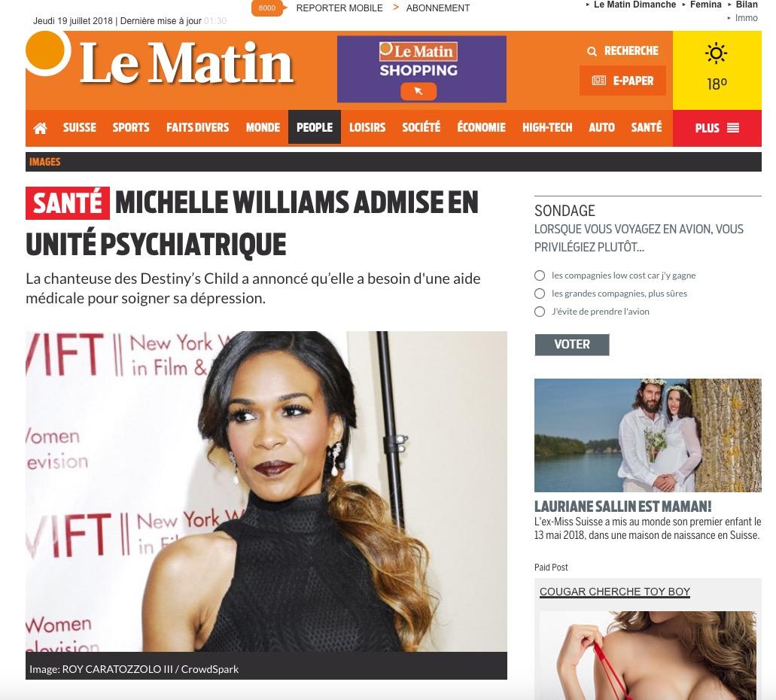776x700 pixels.
Task: Open the Cougar cherche toy boy link
Action: tap(615, 592)
